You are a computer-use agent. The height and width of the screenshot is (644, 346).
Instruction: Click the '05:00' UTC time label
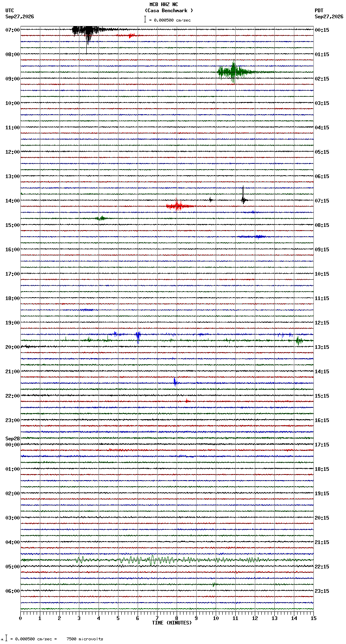coord(13,567)
